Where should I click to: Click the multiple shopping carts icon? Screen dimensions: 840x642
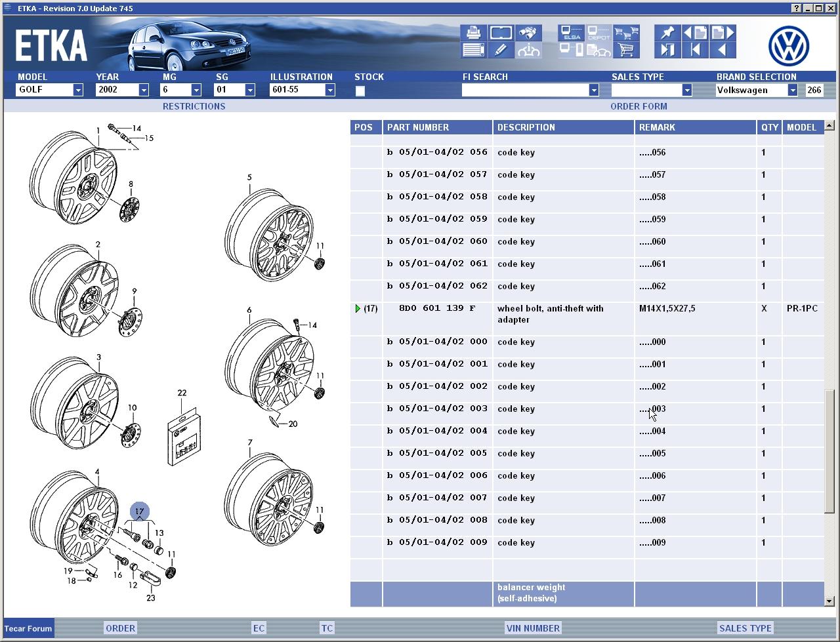coord(626,33)
